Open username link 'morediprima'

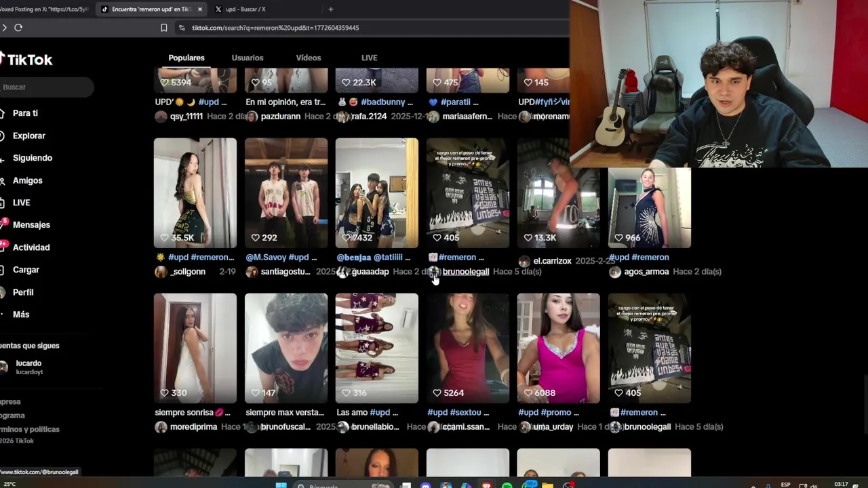[193, 427]
